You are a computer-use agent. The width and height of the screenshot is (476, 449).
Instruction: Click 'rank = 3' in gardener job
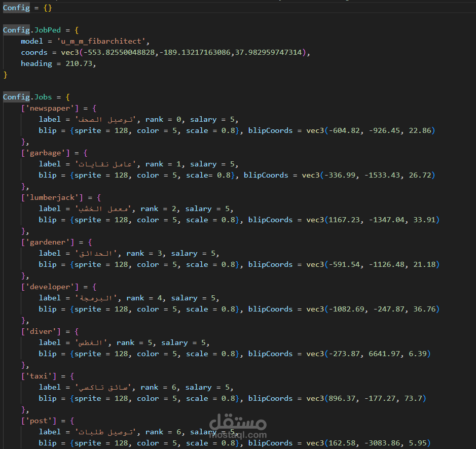click(x=144, y=254)
